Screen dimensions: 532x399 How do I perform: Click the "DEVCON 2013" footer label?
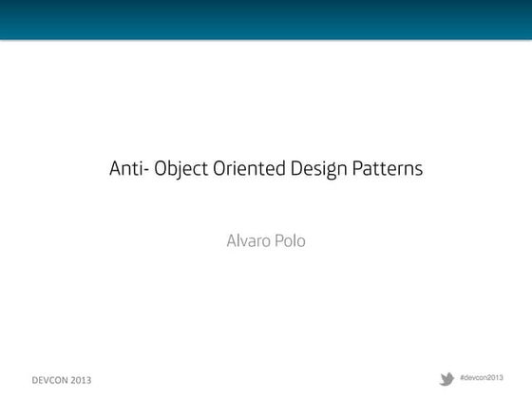point(62,380)
